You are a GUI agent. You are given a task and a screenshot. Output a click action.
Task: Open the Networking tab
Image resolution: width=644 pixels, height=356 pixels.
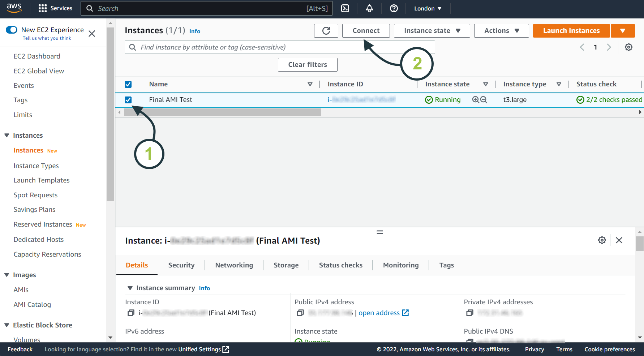pos(234,265)
